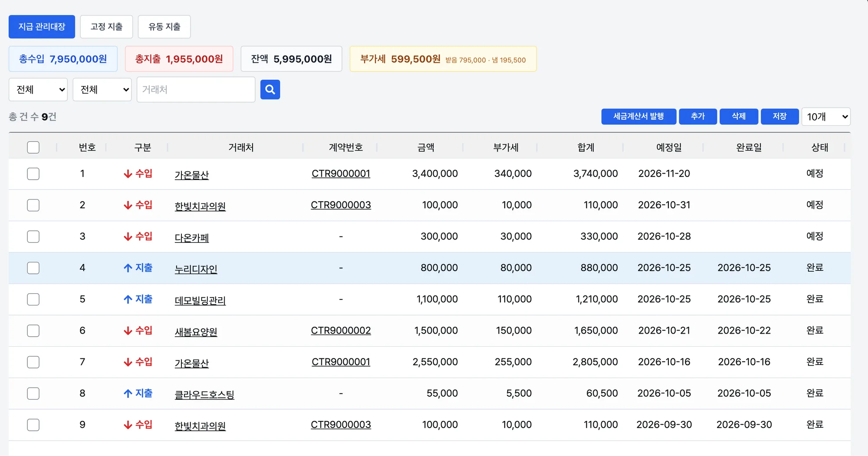The width and height of the screenshot is (868, 456).
Task: Click the 잔액 5,995,000원 summary card
Action: tap(291, 59)
